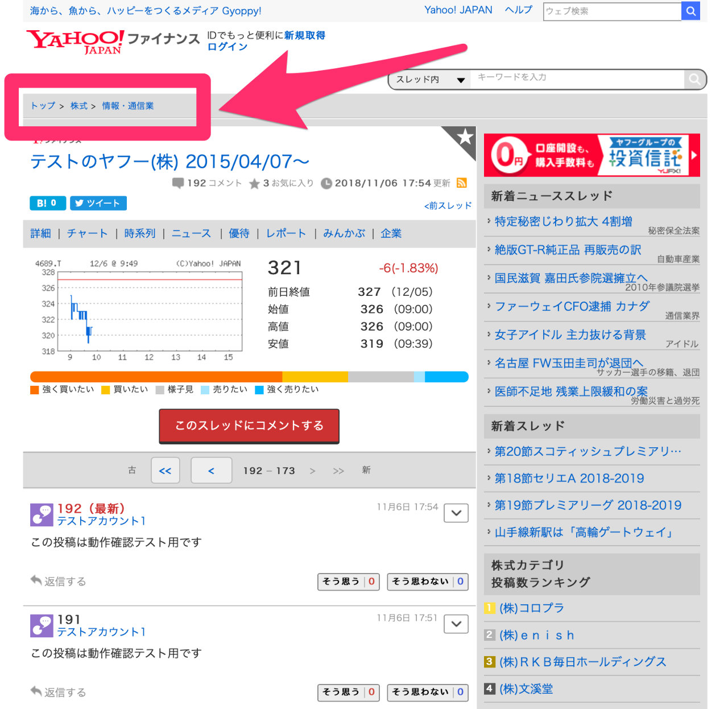Image resolution: width=728 pixels, height=709 pixels.
Task: Switch to the ニュース tab
Action: point(191,233)
